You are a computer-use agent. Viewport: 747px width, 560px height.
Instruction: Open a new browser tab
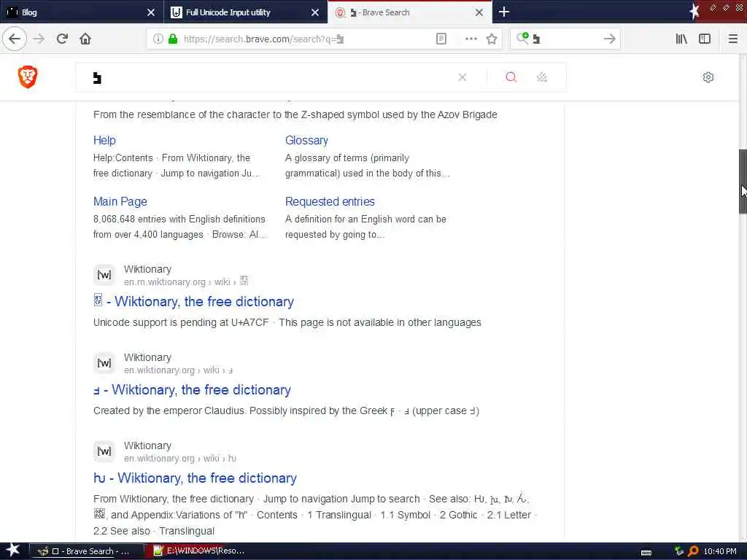pos(504,12)
